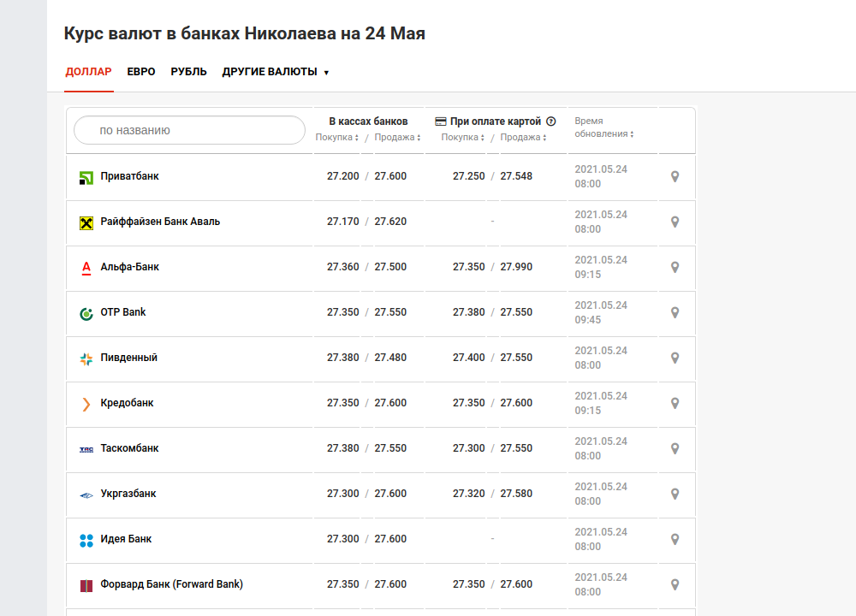856x616 pixels.
Task: Sort by cash desk Покупка rate
Action: (x=336, y=137)
